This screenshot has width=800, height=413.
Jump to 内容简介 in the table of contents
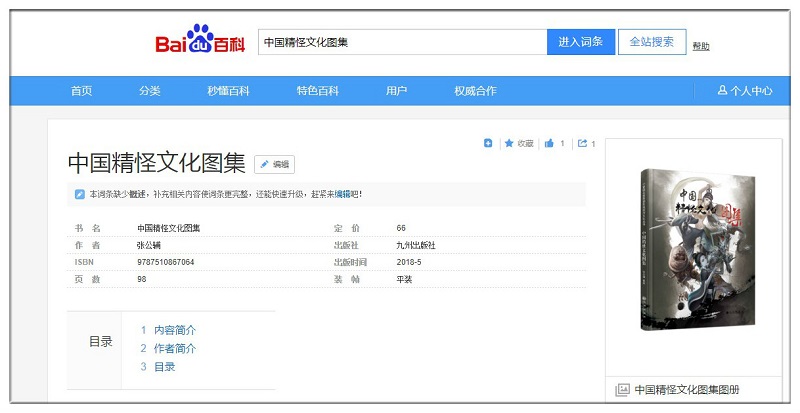point(175,330)
